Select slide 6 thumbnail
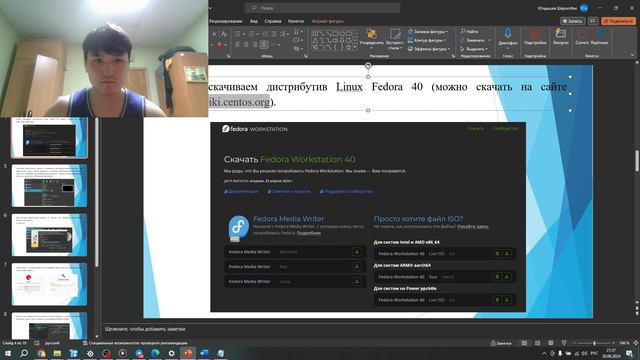 49,235
